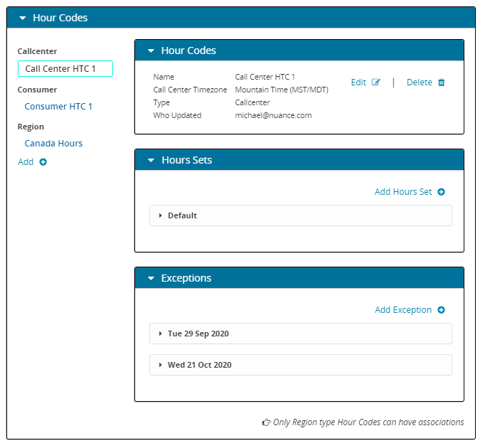
Task: Click the Add Hours Set text link
Action: pos(403,192)
